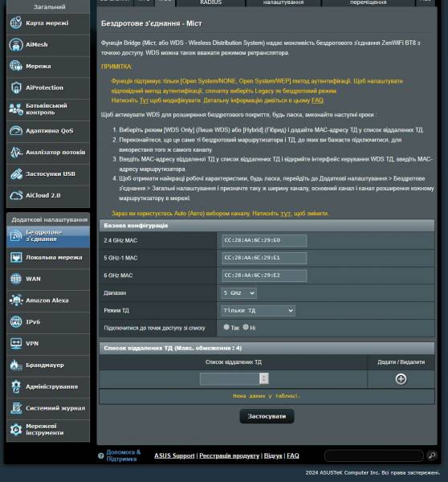
Task: Open the Діапазон 5 GHz dropdown
Action: pyautogui.click(x=238, y=293)
